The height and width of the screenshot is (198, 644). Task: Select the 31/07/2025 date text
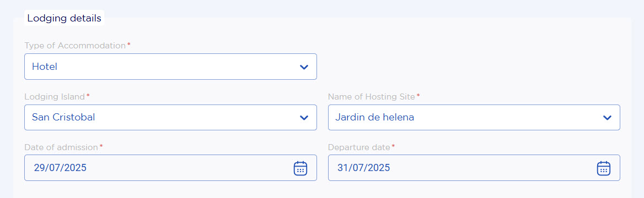(363, 168)
